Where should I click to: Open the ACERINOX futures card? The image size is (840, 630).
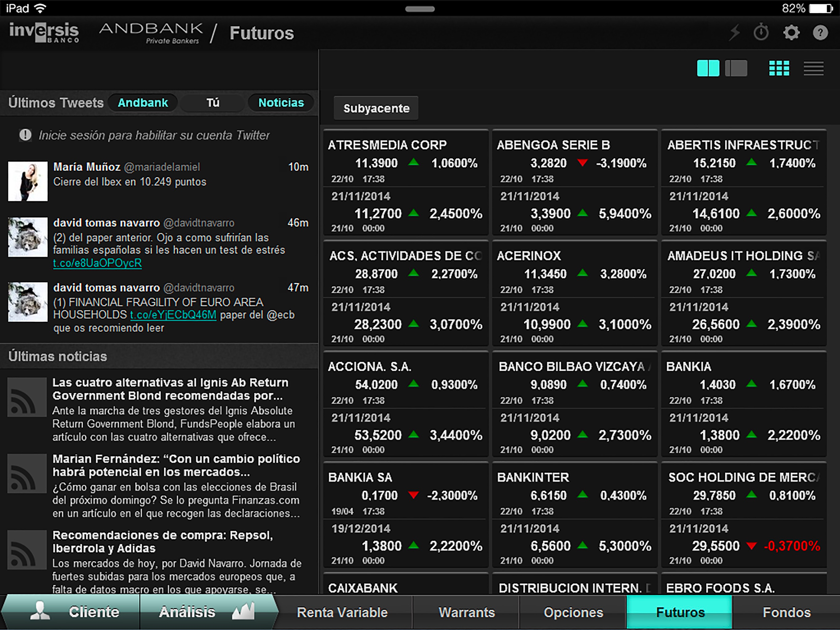point(575,293)
